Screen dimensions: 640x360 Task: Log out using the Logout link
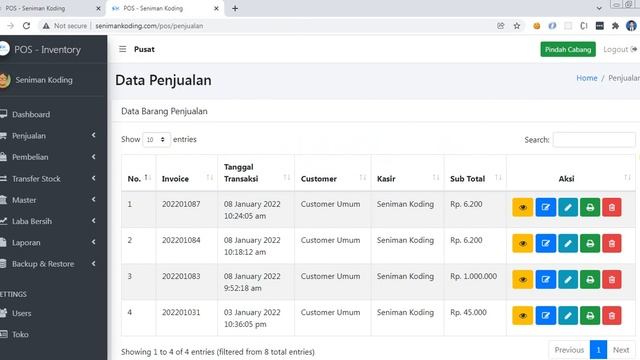[620, 49]
